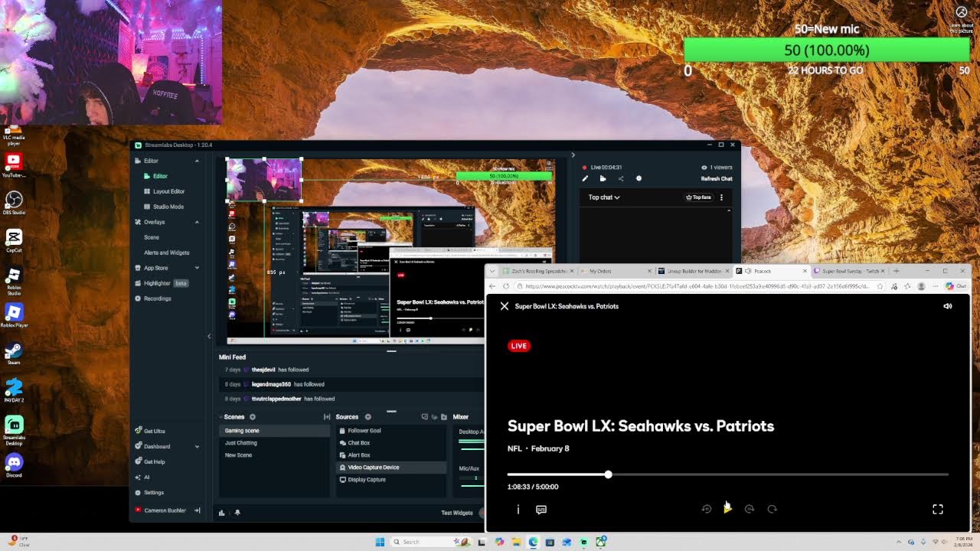
Task: Open the Editor item in Streamlabs sidebar submenu
Action: click(155, 176)
